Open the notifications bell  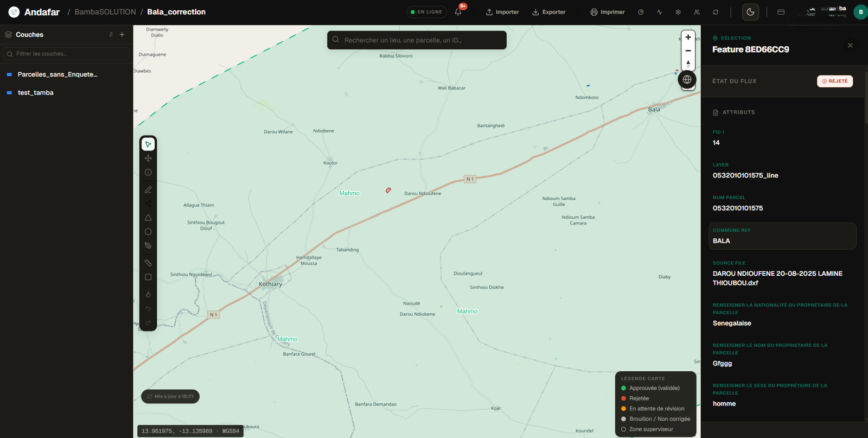pyautogui.click(x=458, y=12)
